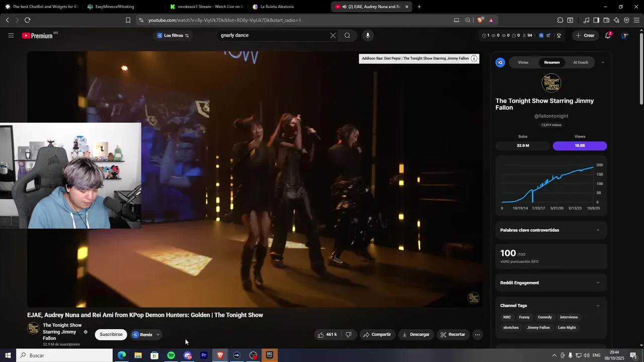Viewport: 644px width, 362px height.
Task: Open vidIQ IQ logo in sidebar panel
Action: [x=500, y=62]
